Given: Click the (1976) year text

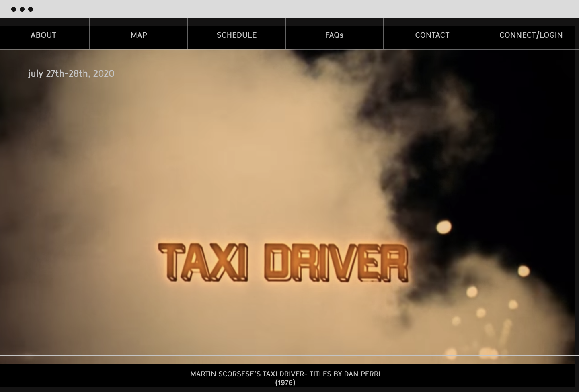Looking at the screenshot, I should point(285,383).
